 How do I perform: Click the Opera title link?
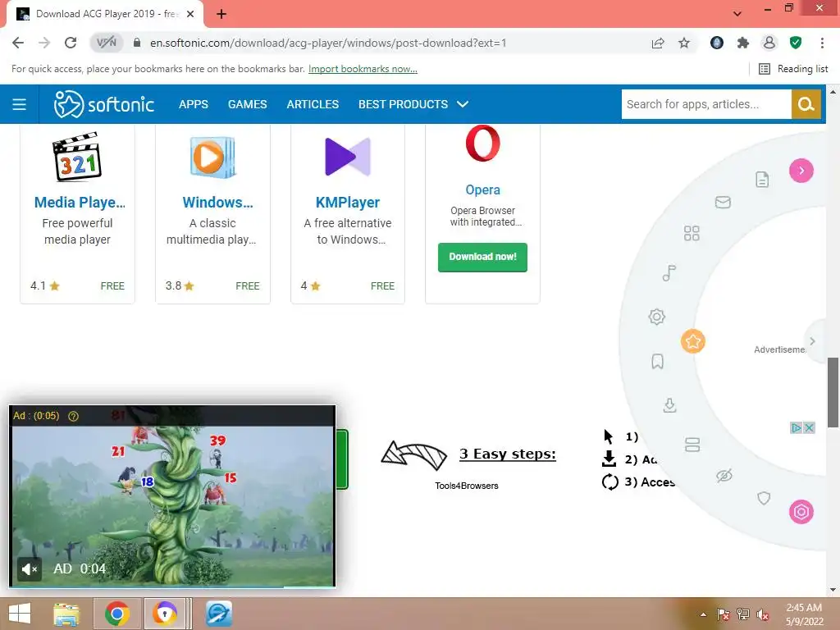point(482,189)
